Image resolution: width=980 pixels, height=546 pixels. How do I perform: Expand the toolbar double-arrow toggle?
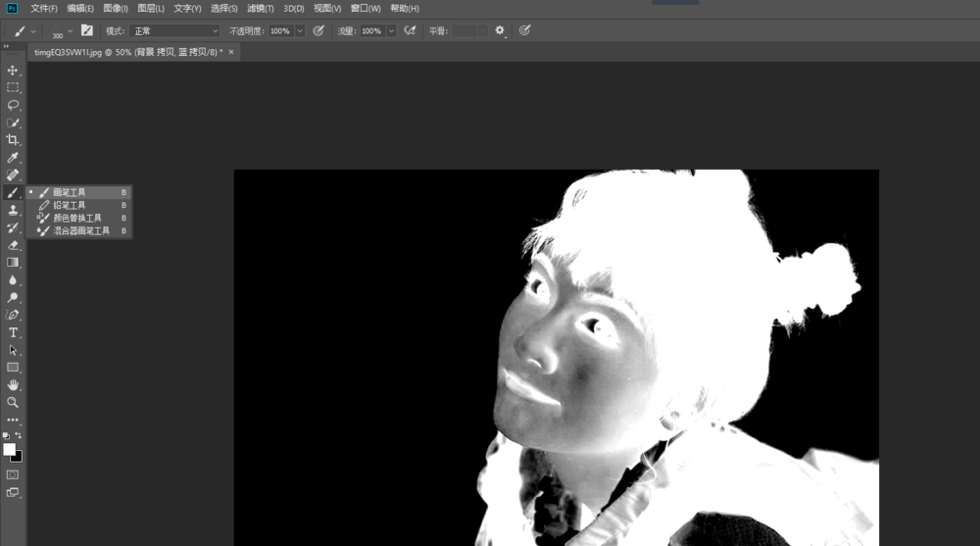coord(6,46)
